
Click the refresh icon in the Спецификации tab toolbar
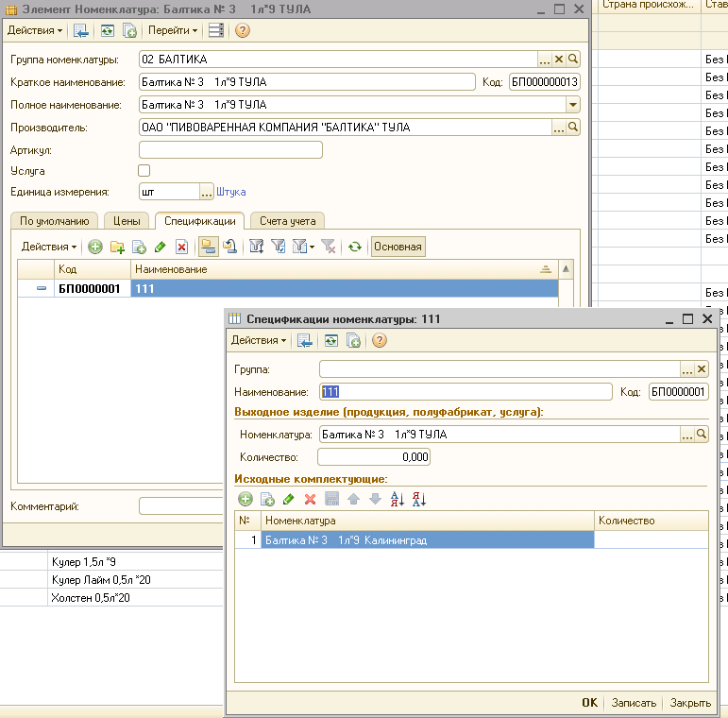point(355,247)
